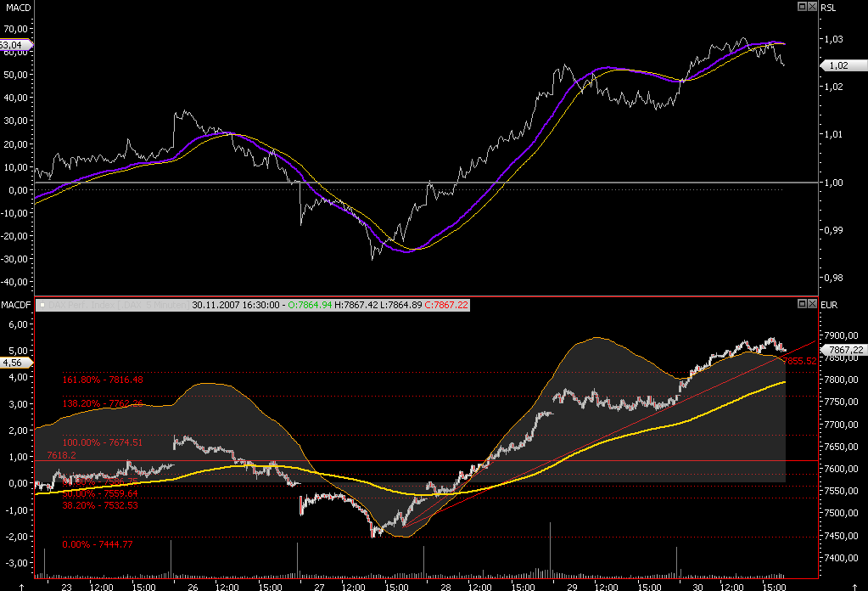The image size is (868, 591).
Task: Select the 53,04 MACD value marker
Action: [15, 44]
